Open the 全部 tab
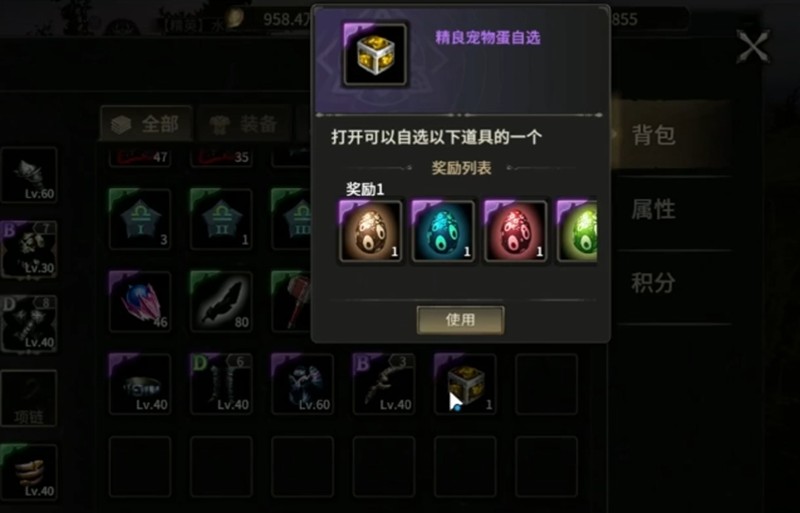800x513 pixels. [x=146, y=124]
